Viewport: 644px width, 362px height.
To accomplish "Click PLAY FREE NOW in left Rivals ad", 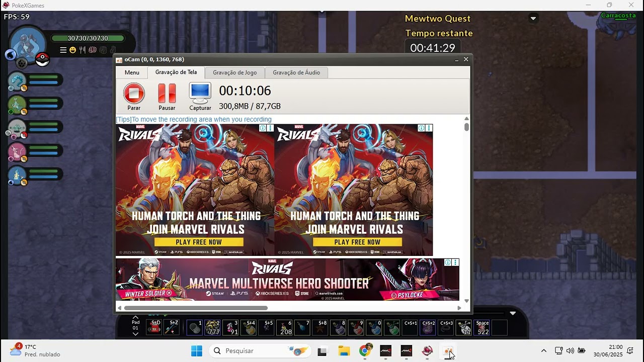I will [x=199, y=242].
